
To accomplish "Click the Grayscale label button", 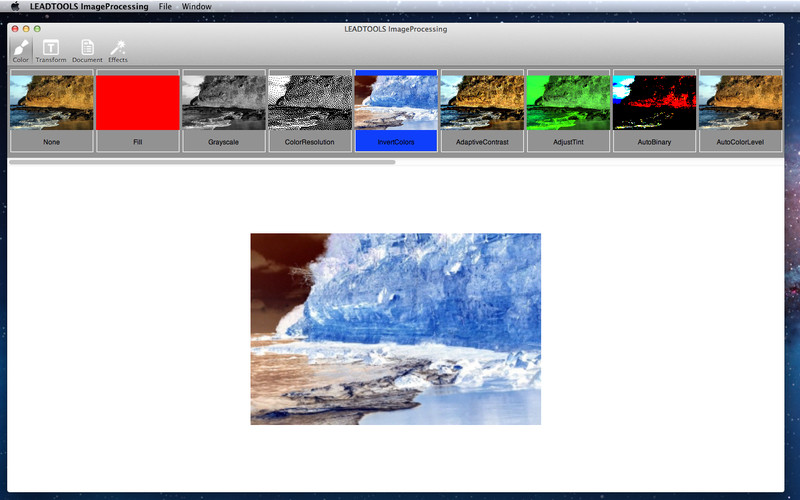I will point(224,141).
